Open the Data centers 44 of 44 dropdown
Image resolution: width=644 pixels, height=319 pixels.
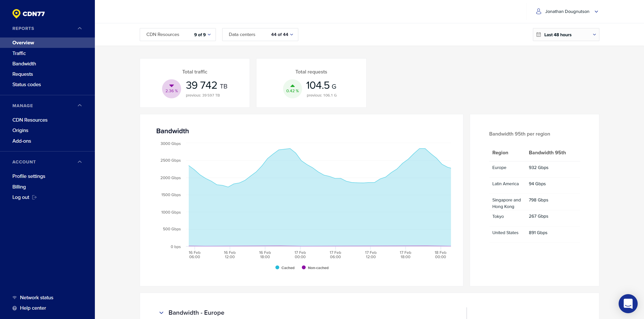coord(282,35)
